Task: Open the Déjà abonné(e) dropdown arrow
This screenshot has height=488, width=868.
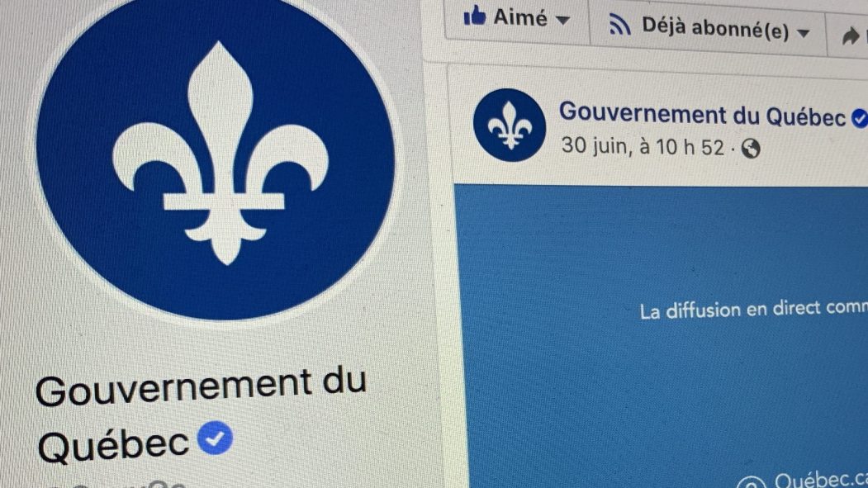Action: [x=804, y=34]
